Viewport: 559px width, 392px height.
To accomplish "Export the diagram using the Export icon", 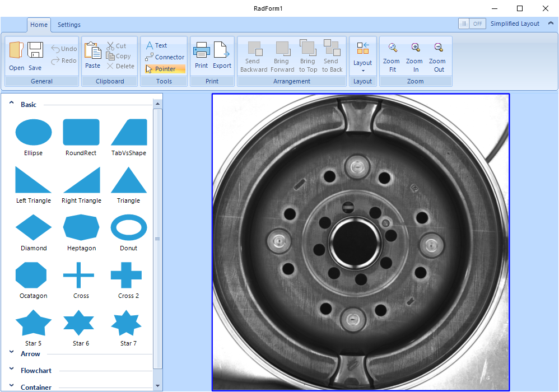I will 222,50.
